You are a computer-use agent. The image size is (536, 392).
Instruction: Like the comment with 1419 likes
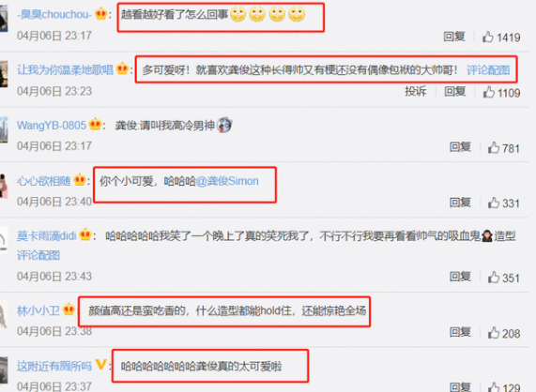(488, 37)
